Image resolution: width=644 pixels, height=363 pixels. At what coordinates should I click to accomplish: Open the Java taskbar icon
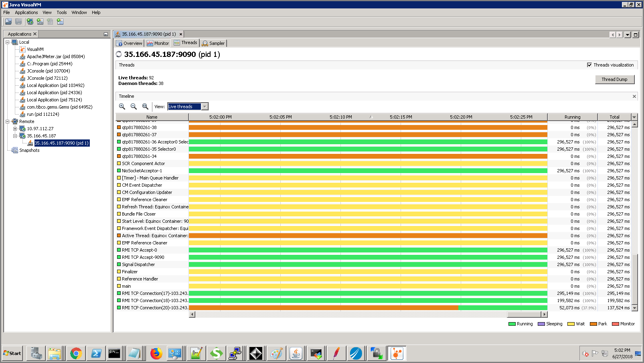(296, 353)
